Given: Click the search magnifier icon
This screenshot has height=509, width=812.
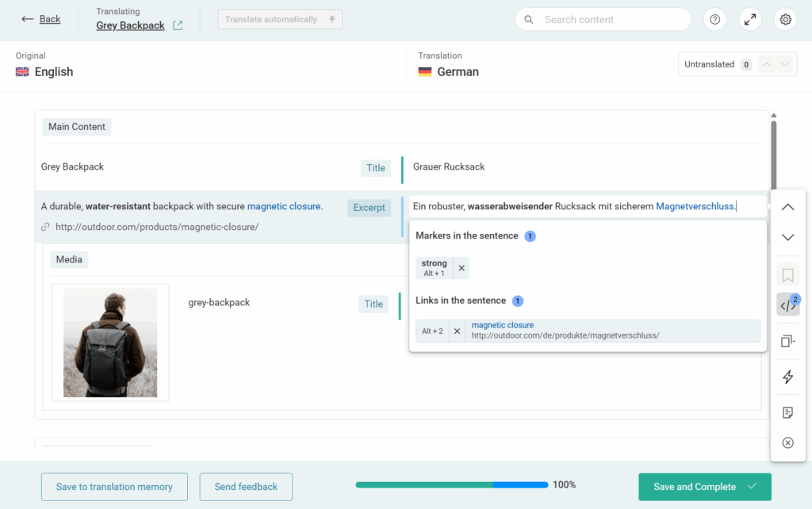Looking at the screenshot, I should (x=529, y=19).
